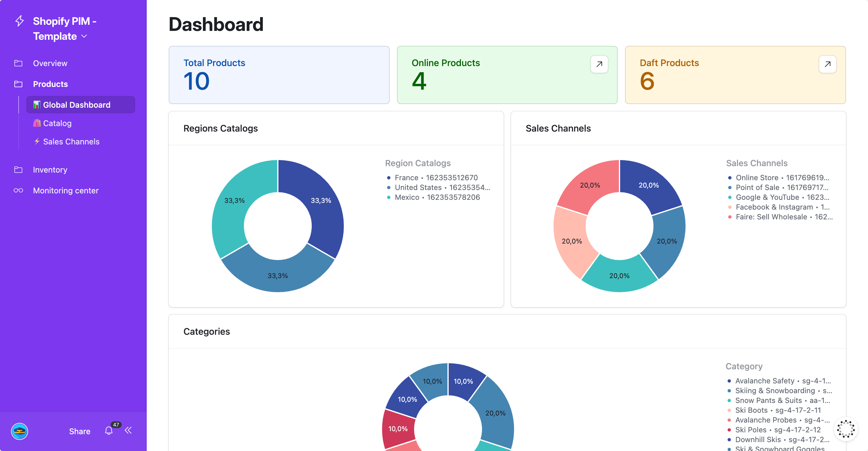The height and width of the screenshot is (451, 868).
Task: Click the lightning workspace logo icon
Action: click(x=19, y=20)
